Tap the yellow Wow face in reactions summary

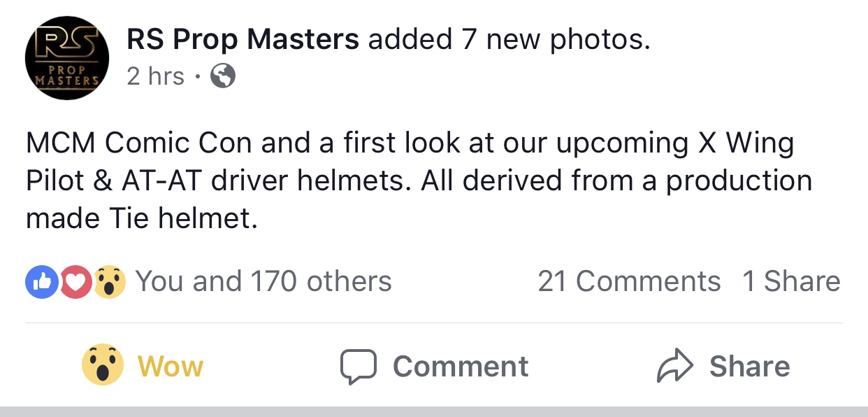pyautogui.click(x=109, y=281)
